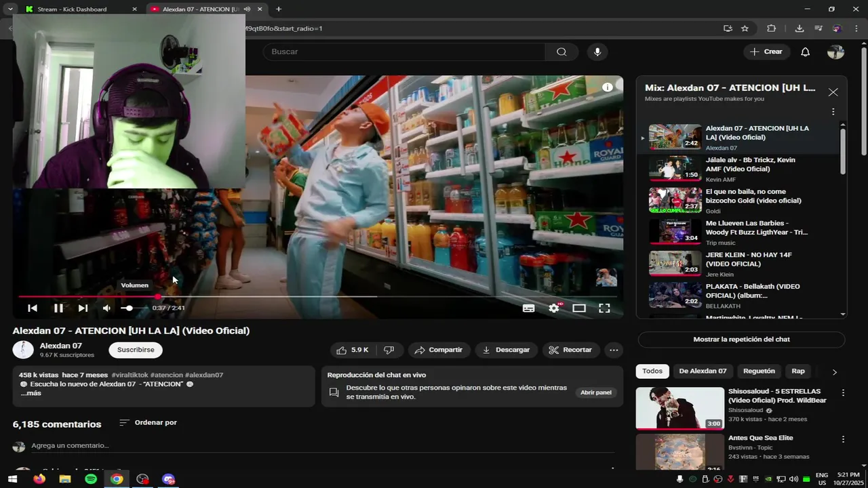Click the install app icon in address bar
The image size is (868, 488).
coord(728,28)
